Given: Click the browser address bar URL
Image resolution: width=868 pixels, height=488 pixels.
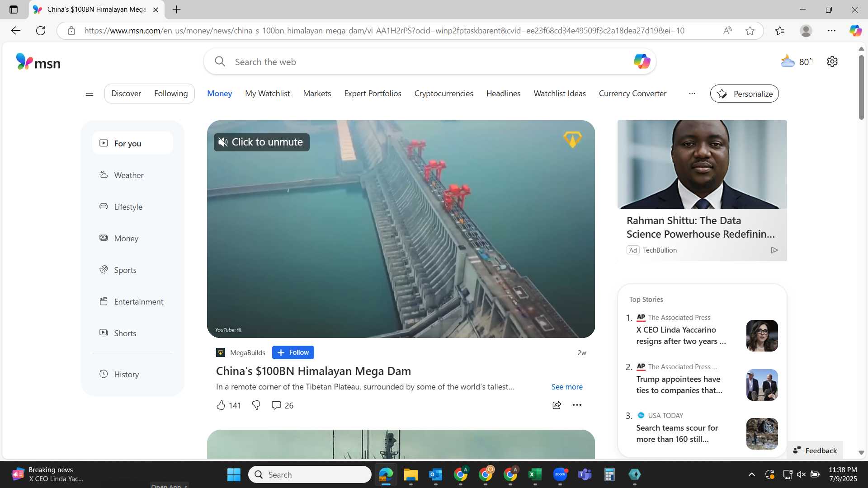Looking at the screenshot, I should [384, 31].
